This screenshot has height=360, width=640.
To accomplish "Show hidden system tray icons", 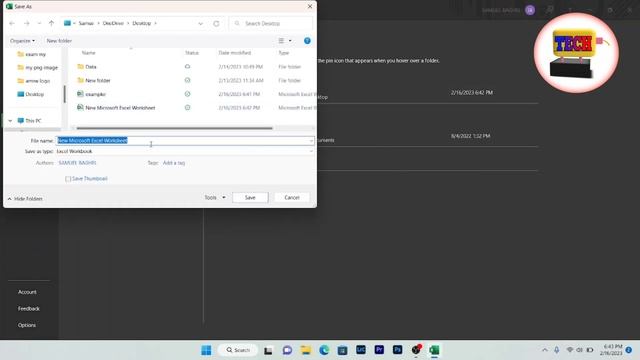I will (x=545, y=350).
